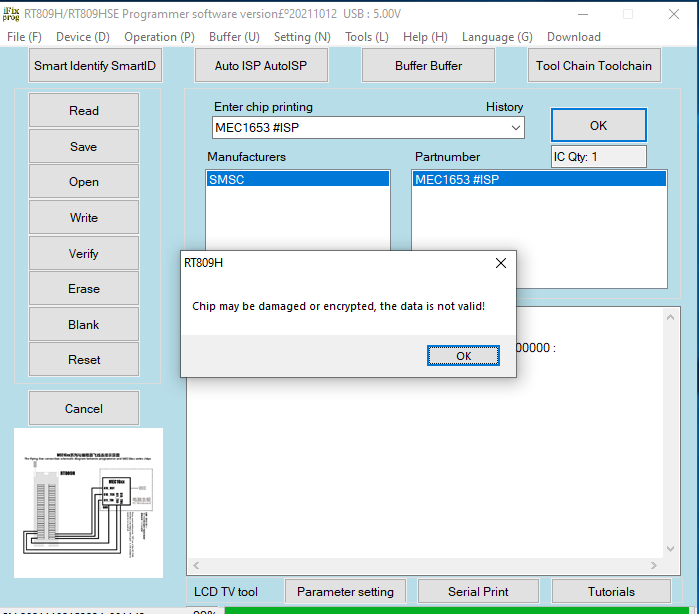This screenshot has height=614, width=699.
Task: Close the RT809H dialog with the X
Action: pos(501,263)
